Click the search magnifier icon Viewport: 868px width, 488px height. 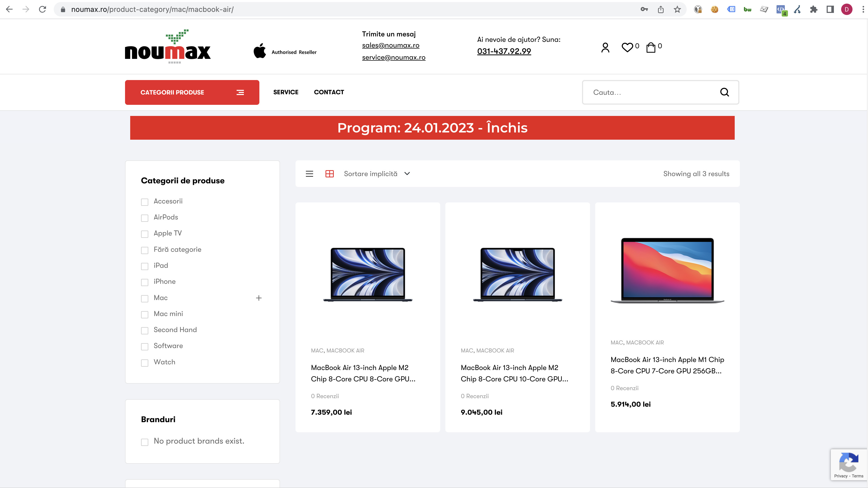tap(724, 92)
